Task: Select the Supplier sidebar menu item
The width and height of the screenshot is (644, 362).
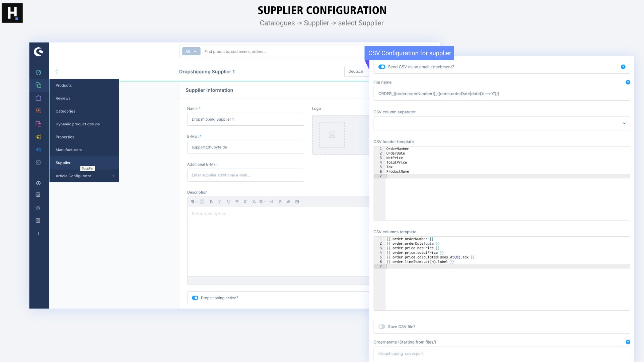Action: click(63, 163)
